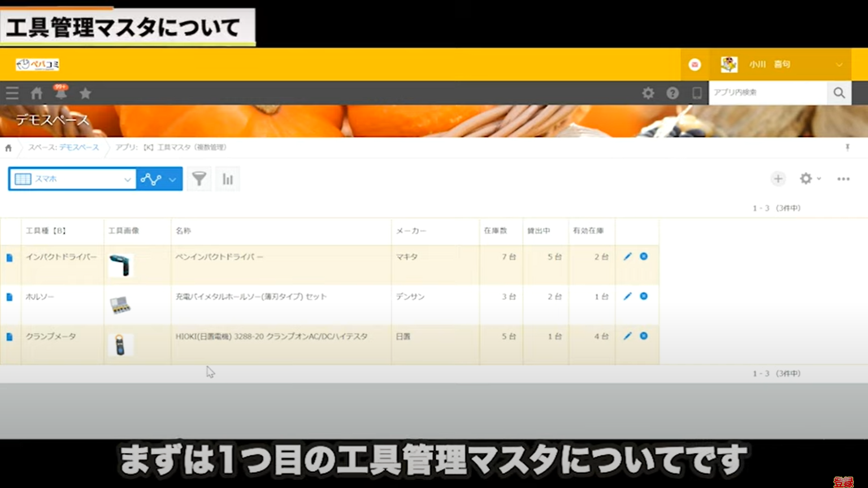Open kintone settings via the gear icon
This screenshot has width=868, height=488.
pos(648,93)
